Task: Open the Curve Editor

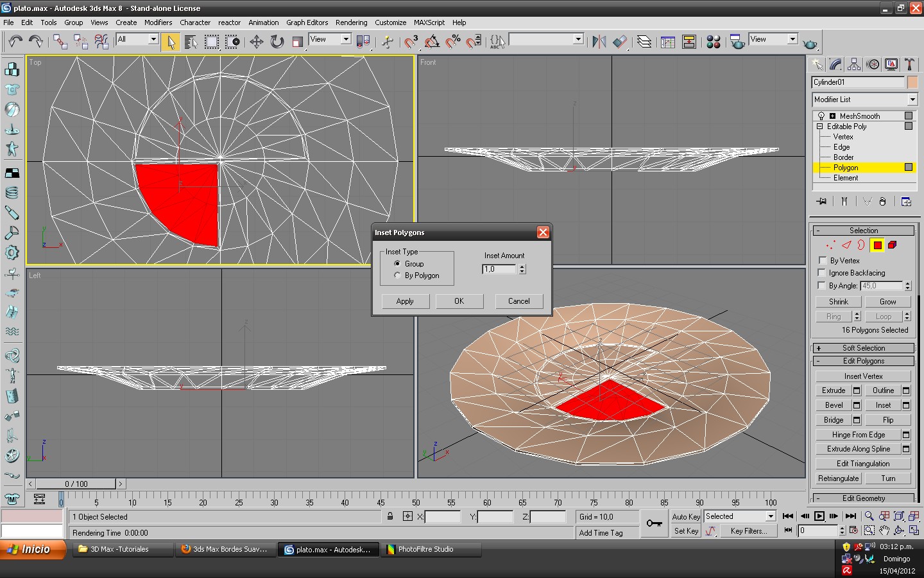Action: (x=668, y=42)
